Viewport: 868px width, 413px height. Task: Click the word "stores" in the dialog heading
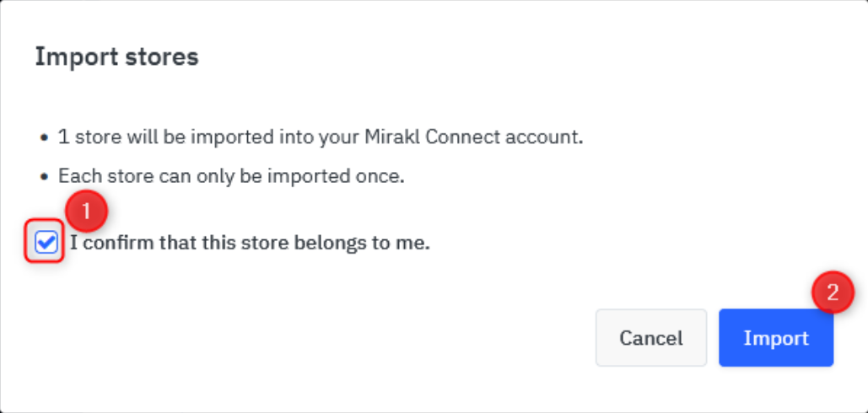157,56
